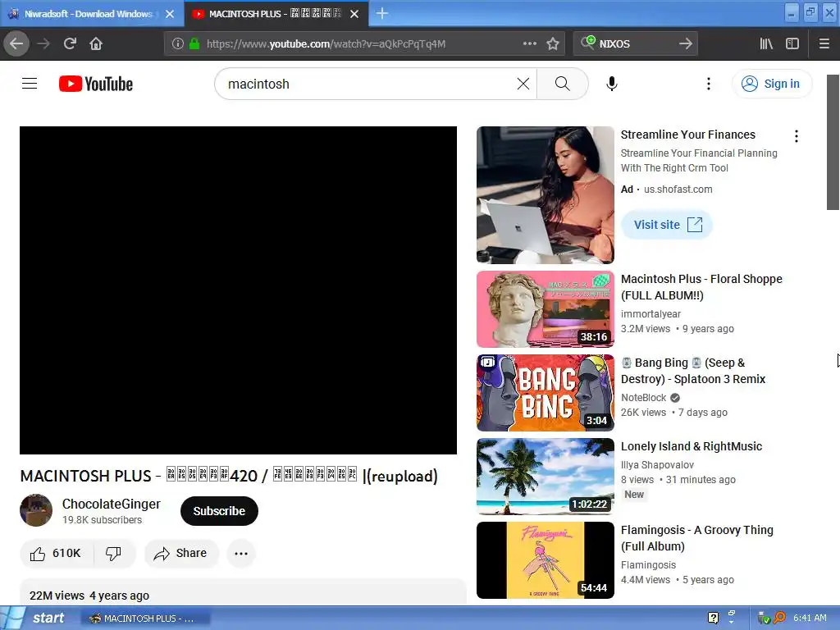The width and height of the screenshot is (840, 630).
Task: Click the NIXOS browser search box
Action: point(636,44)
